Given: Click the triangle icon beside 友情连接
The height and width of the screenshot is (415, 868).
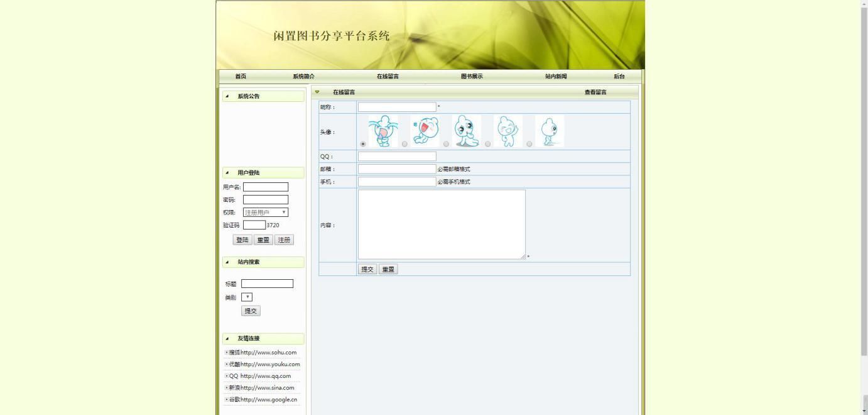Looking at the screenshot, I should pos(227,338).
